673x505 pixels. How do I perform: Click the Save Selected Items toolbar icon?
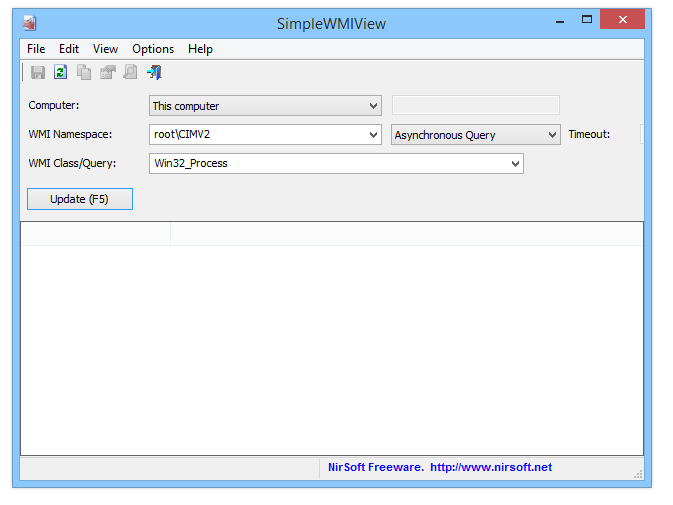[38, 72]
